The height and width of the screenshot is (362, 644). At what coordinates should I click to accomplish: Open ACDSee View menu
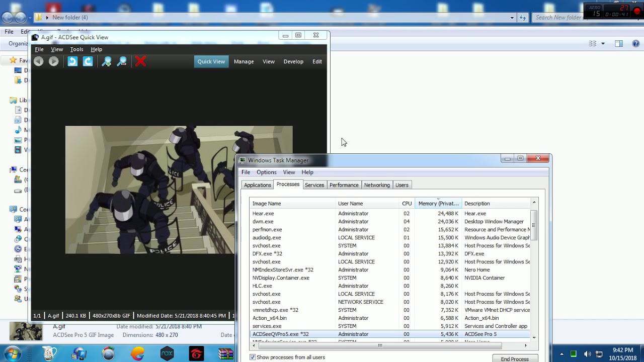[57, 49]
